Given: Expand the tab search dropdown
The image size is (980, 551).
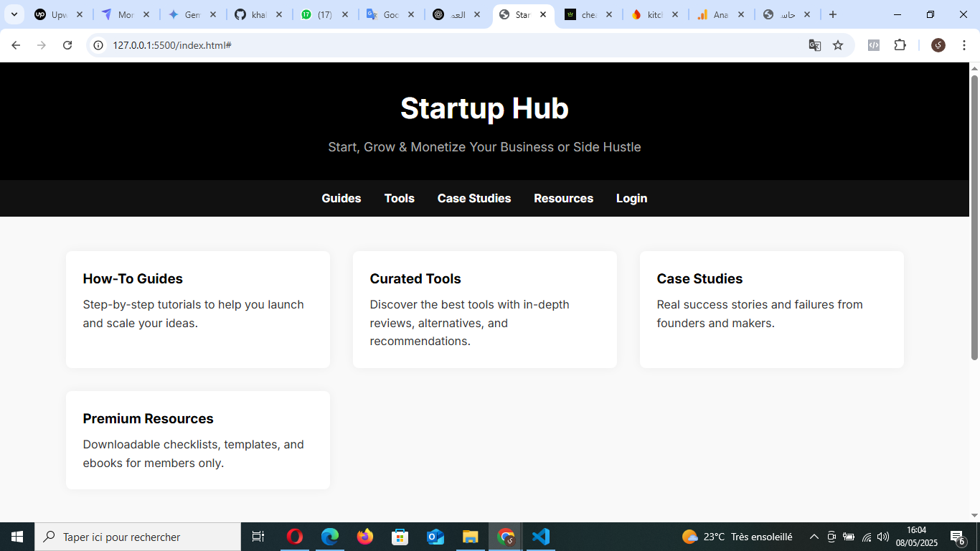Looking at the screenshot, I should click(14, 14).
